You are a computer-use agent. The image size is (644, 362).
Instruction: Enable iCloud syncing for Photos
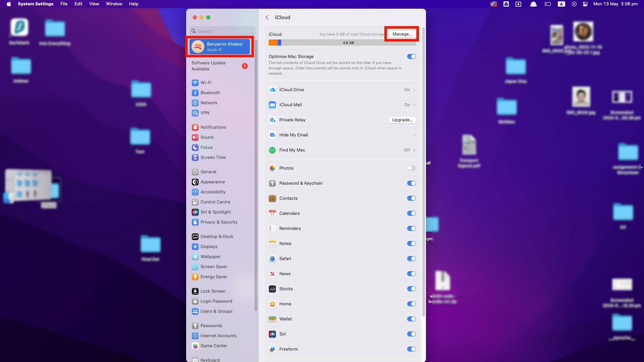411,168
